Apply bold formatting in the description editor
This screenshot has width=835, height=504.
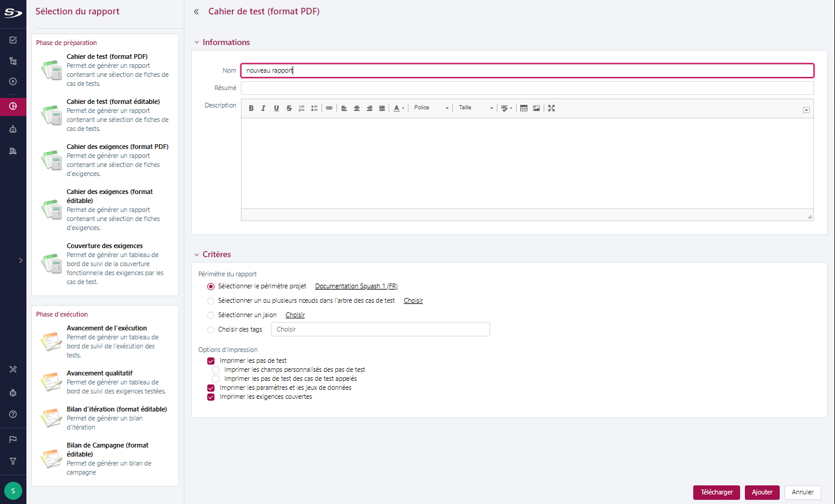tap(251, 108)
